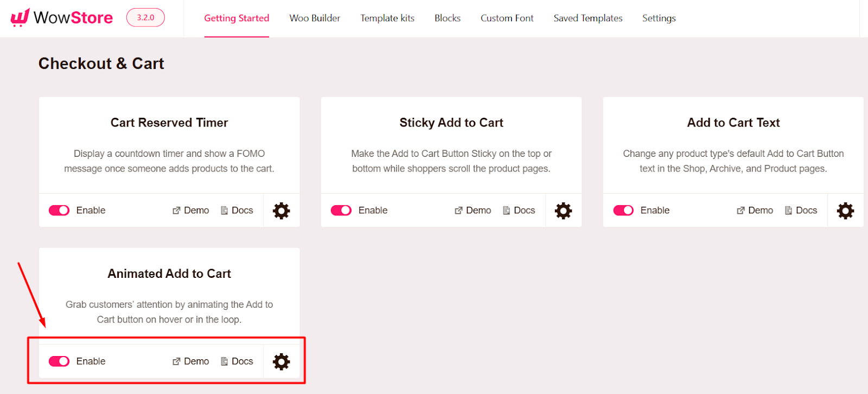The height and width of the screenshot is (394, 868).
Task: Open settings for Animated Add to Cart
Action: (280, 361)
